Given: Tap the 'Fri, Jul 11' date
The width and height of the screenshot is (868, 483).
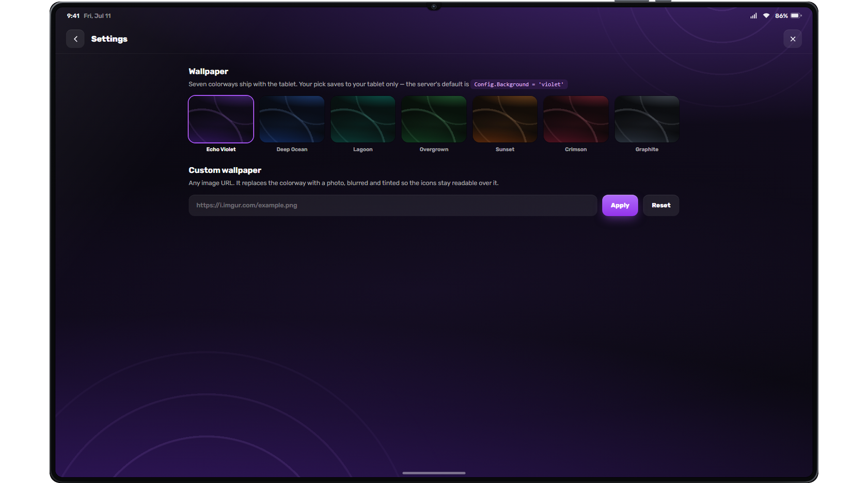Looking at the screenshot, I should pyautogui.click(x=97, y=16).
